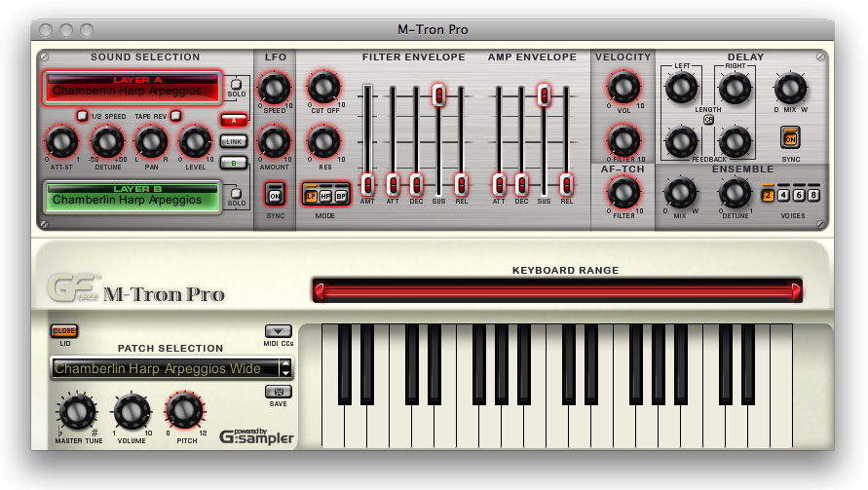Click the amp envelope REL slider
This screenshot has width=868, height=490.
(566, 184)
